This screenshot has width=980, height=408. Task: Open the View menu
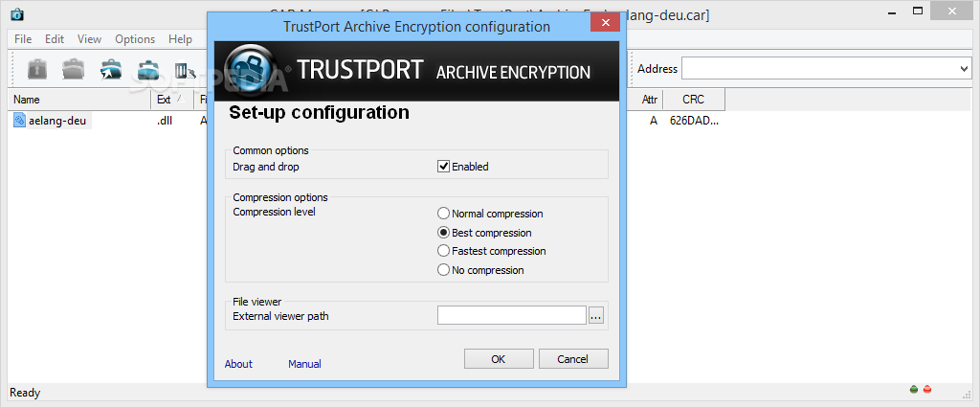pos(89,39)
